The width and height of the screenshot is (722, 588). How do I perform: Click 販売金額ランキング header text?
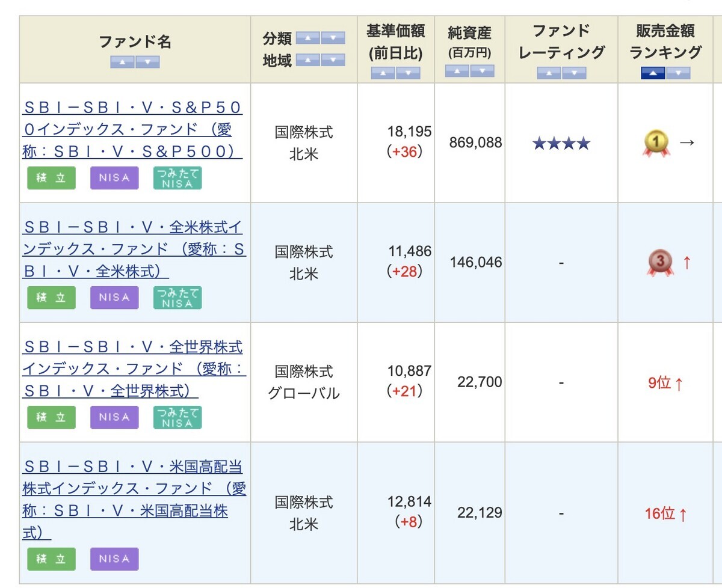pos(665,41)
